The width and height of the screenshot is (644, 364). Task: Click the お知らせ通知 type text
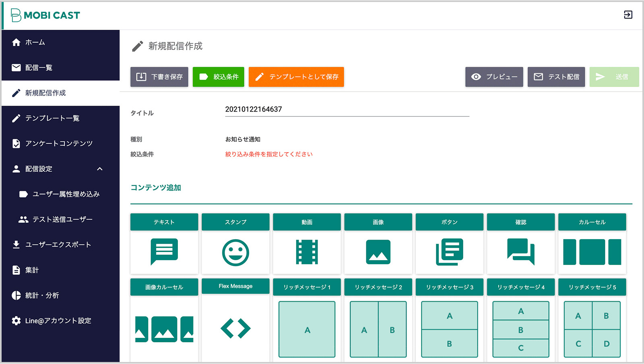[x=243, y=139]
